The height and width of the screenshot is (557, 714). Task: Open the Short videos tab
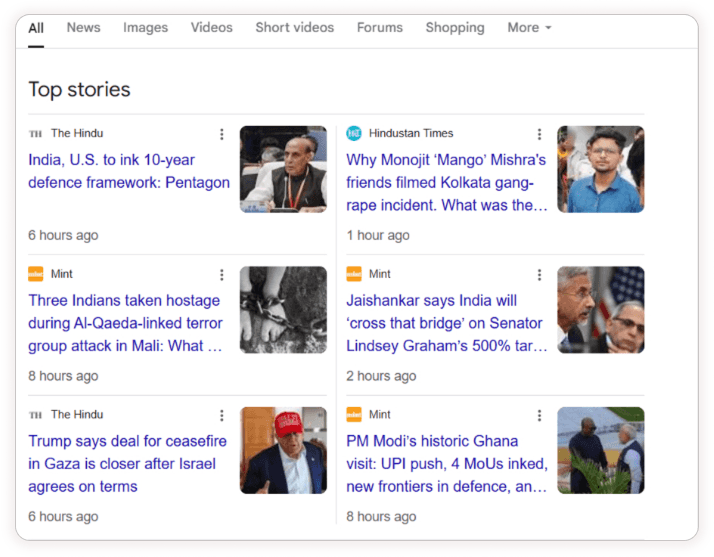pos(295,28)
